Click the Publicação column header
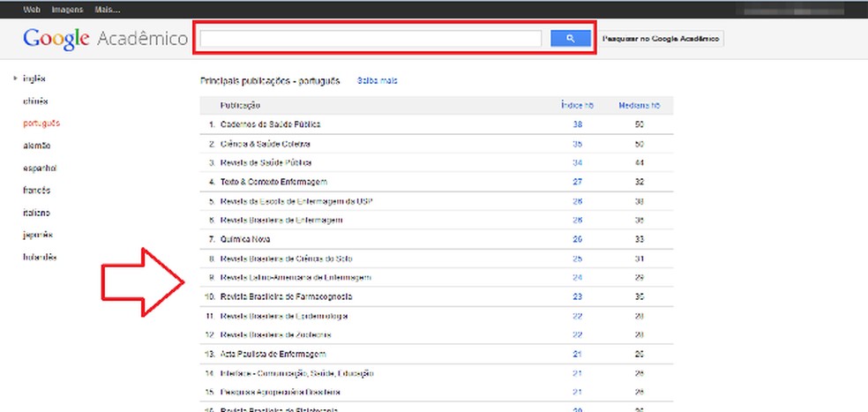Image resolution: width=868 pixels, height=412 pixels. coord(240,105)
